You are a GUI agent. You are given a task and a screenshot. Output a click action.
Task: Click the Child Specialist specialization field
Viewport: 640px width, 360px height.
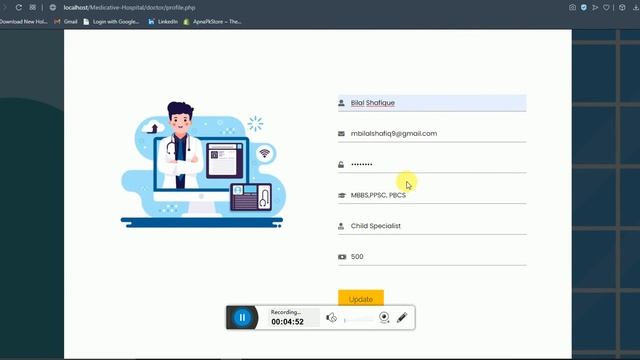click(432, 226)
